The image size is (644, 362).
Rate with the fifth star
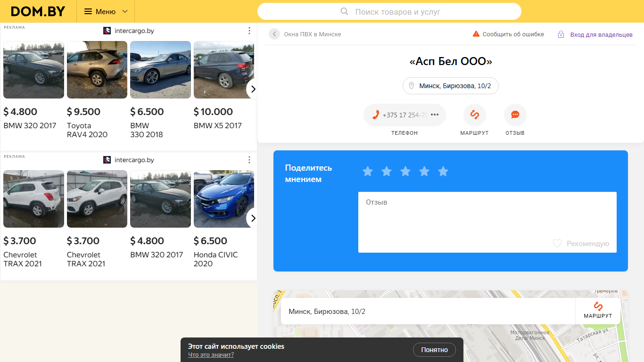443,172
